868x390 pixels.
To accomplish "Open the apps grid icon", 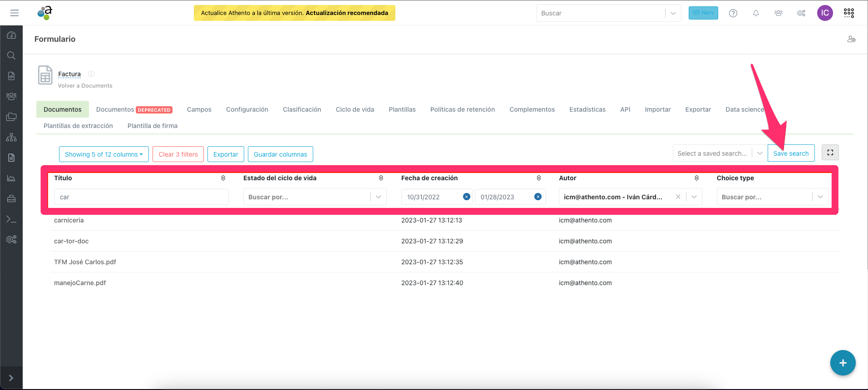I will (x=849, y=13).
